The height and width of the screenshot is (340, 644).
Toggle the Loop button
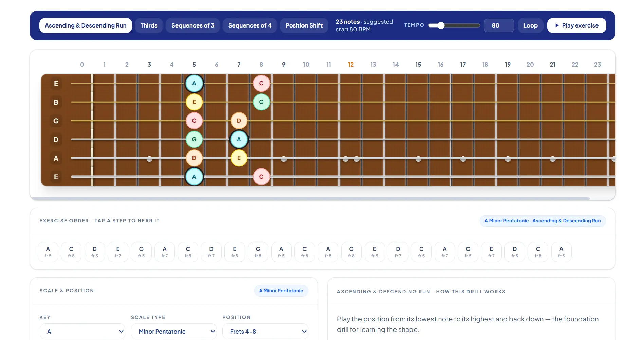coord(530,25)
